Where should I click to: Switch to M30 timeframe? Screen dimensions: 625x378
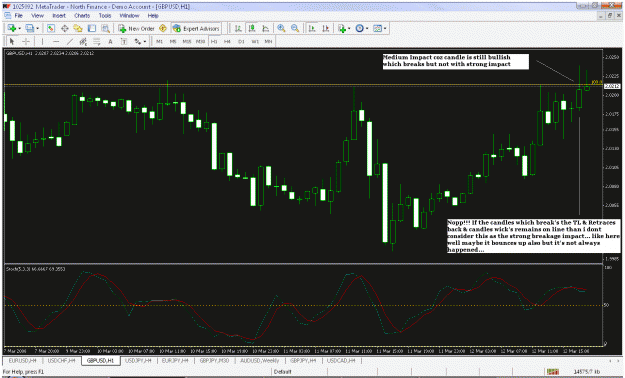[x=200, y=41]
